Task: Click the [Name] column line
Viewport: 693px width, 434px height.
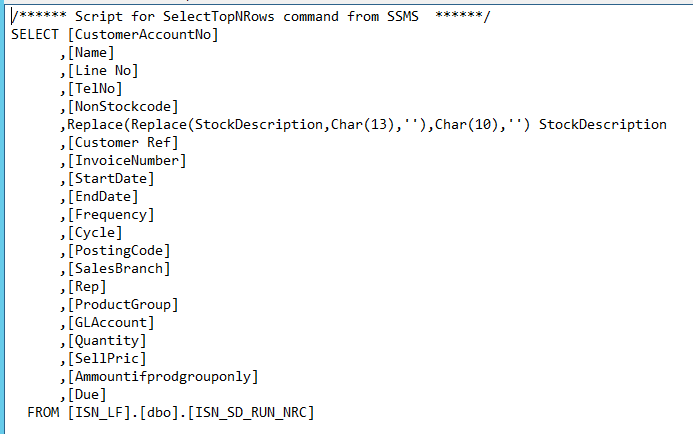Action: 91,53
